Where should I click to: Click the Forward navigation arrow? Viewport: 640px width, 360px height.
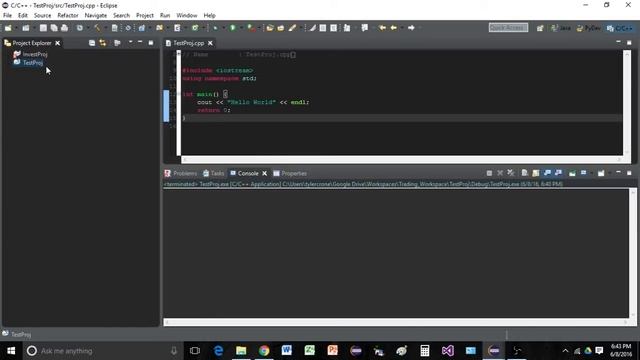point(411,28)
